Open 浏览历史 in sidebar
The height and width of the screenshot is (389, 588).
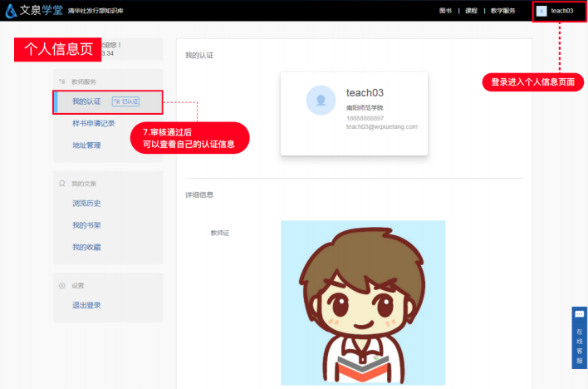point(86,203)
